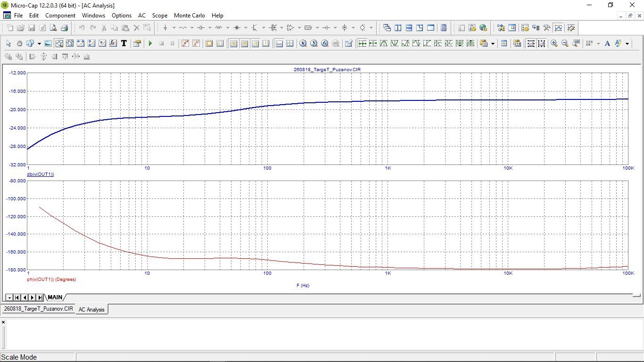Select the Pan hand tool

click(19, 43)
